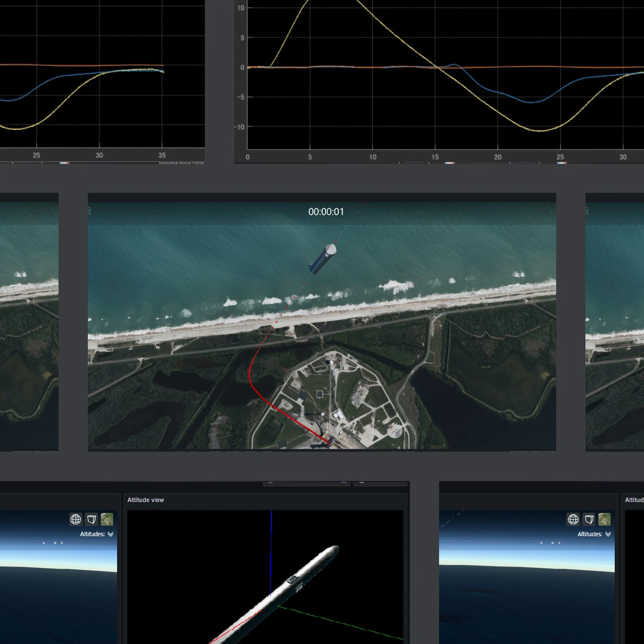Click the rocket model over the ocean

tap(322, 260)
